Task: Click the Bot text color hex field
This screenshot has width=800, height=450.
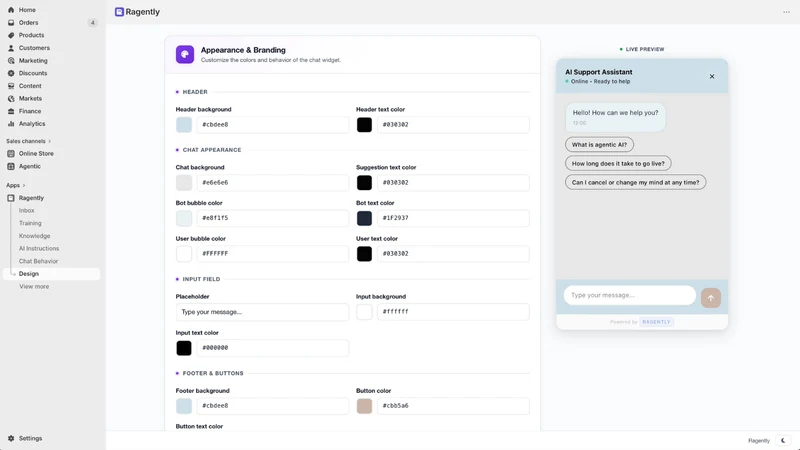Action: point(453,218)
